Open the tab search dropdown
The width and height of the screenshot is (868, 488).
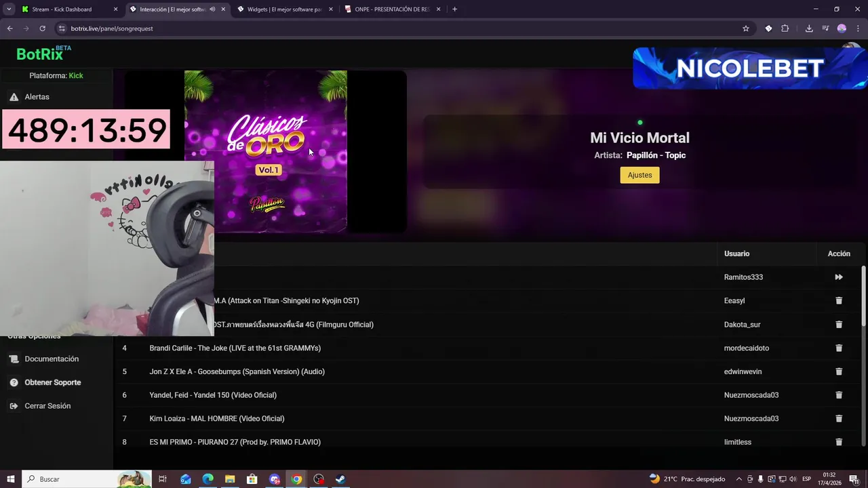(x=9, y=9)
